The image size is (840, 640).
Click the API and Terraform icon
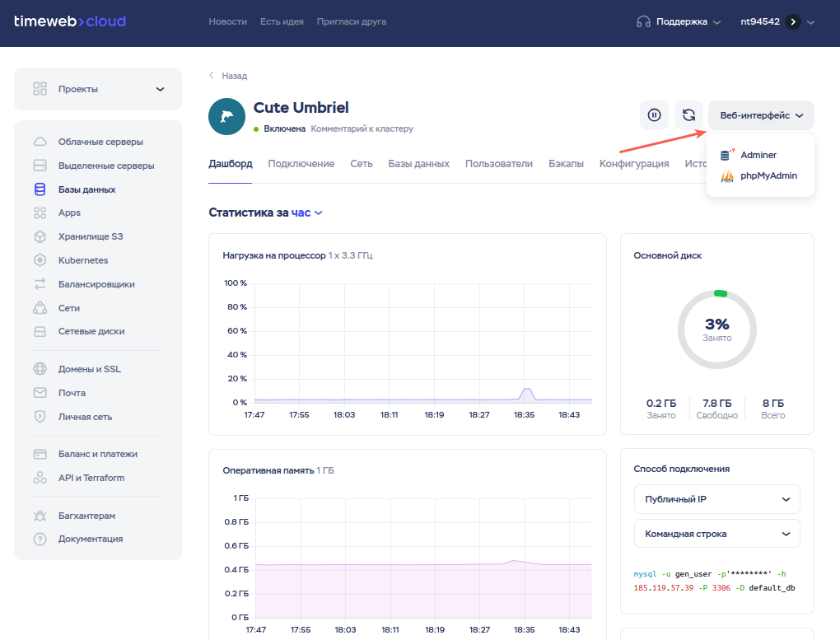click(x=40, y=478)
